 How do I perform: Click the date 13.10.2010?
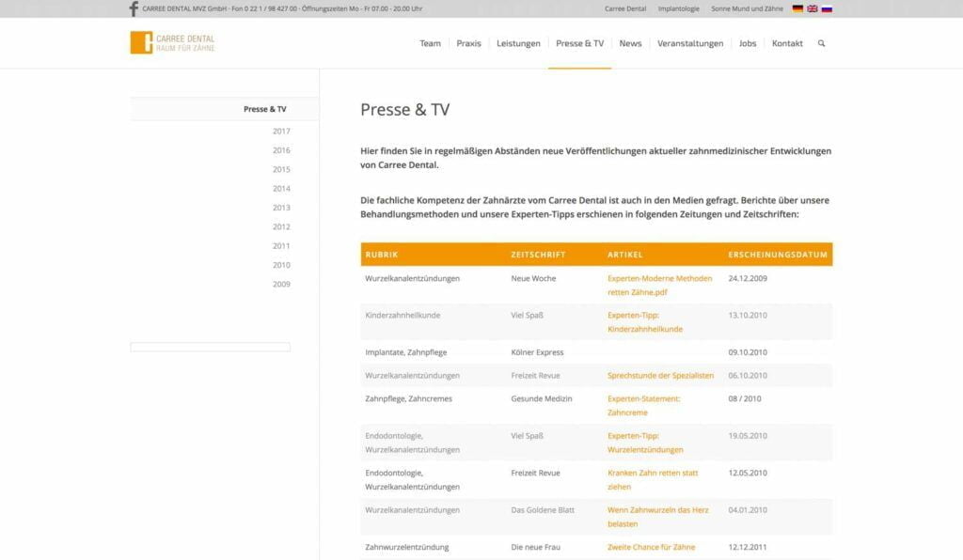pos(748,316)
